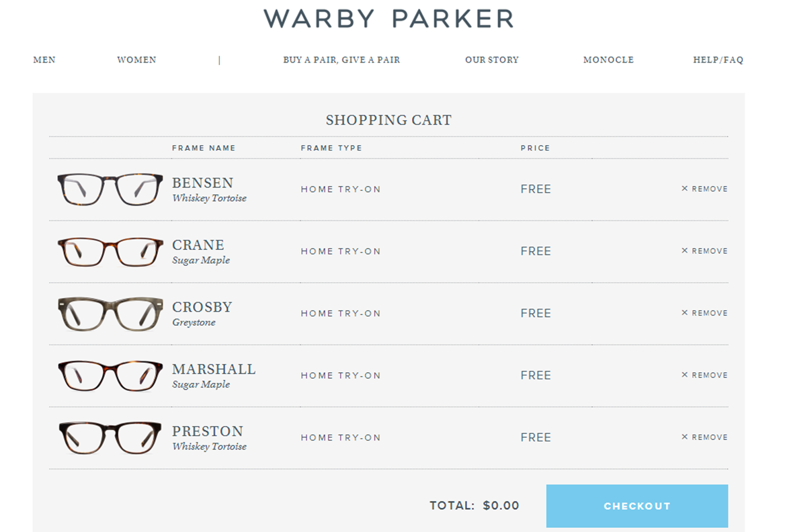Go to the Women section
The height and width of the screenshot is (532, 787).
point(136,60)
